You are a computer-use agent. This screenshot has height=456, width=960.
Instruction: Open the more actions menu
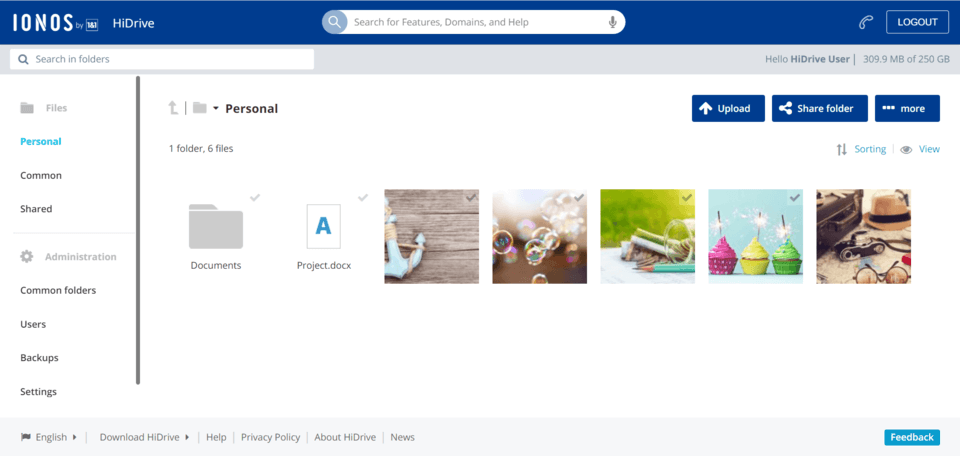[907, 108]
